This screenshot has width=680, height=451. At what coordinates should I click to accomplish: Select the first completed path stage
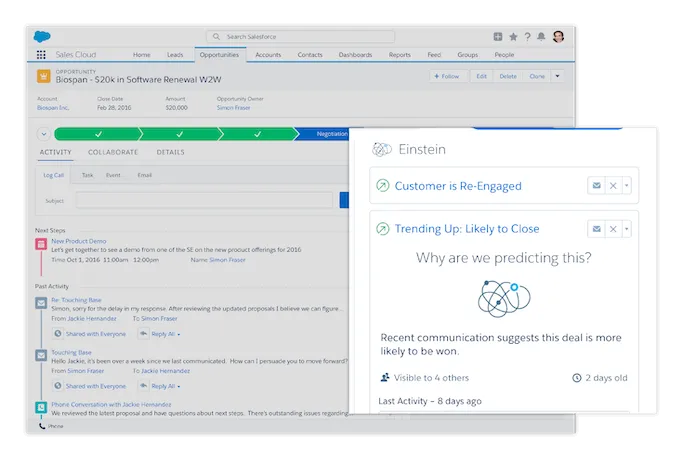coord(98,134)
